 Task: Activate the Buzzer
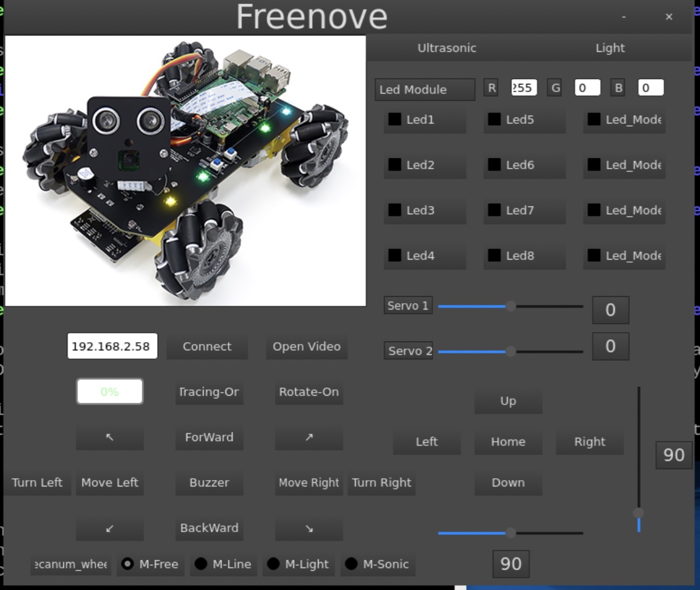click(209, 482)
